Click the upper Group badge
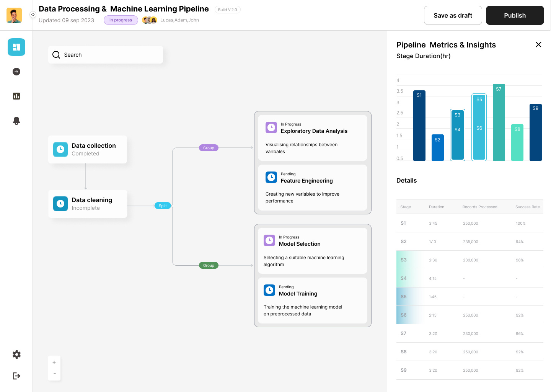The height and width of the screenshot is (392, 551). point(209,148)
